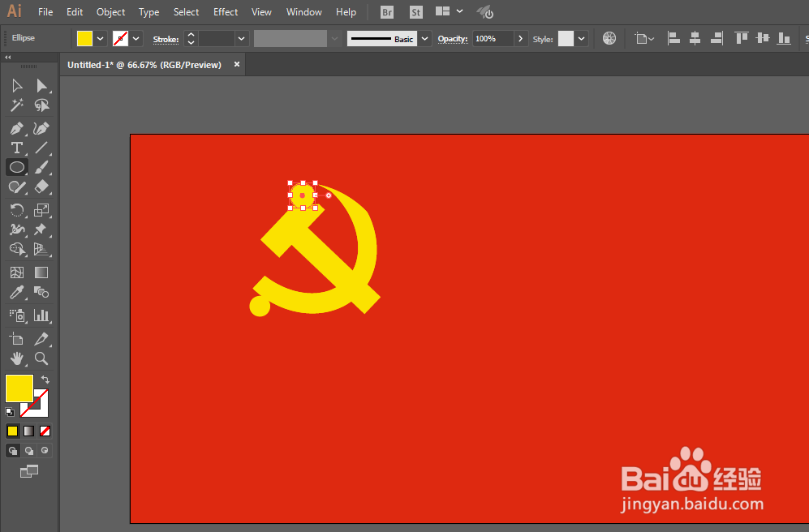Open Adobe Stock button
The image size is (809, 532).
pos(415,12)
